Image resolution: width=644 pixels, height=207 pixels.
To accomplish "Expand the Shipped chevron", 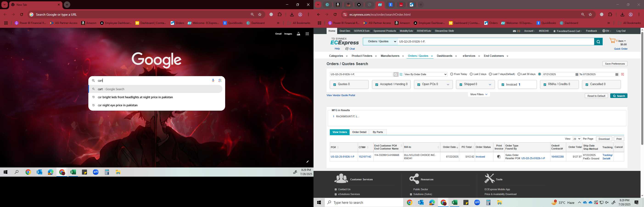I will [490, 85].
